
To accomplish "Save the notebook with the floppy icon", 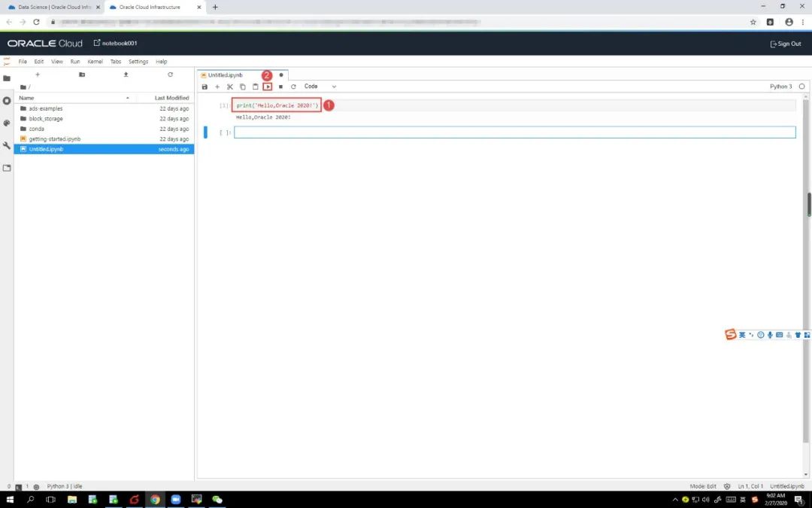I will tap(205, 87).
